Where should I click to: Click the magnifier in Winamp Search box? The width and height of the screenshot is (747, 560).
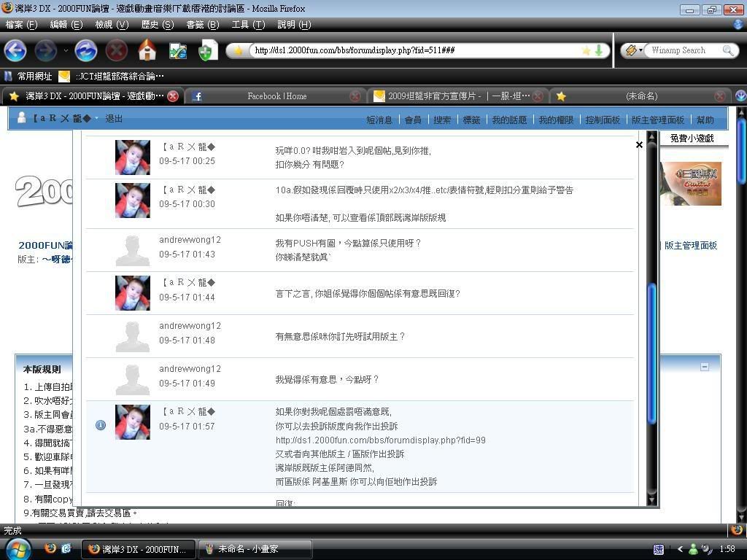pyautogui.click(x=727, y=50)
